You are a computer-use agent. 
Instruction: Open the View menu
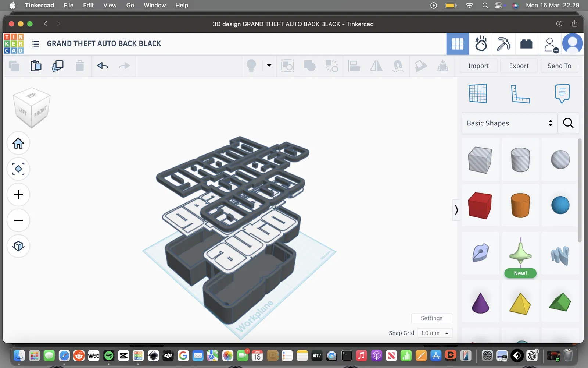[x=110, y=5]
